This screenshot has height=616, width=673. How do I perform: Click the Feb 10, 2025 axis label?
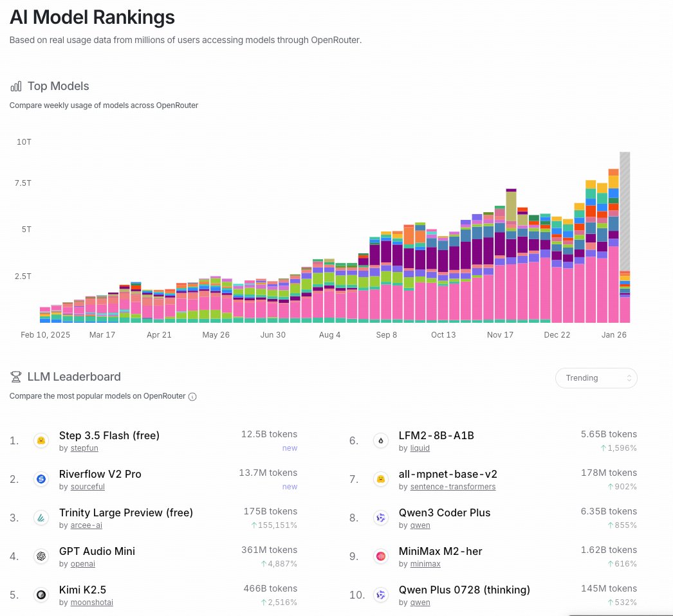46,334
